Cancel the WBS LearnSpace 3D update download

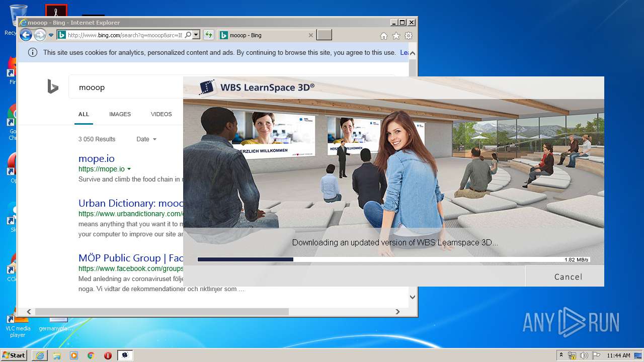[x=565, y=277]
